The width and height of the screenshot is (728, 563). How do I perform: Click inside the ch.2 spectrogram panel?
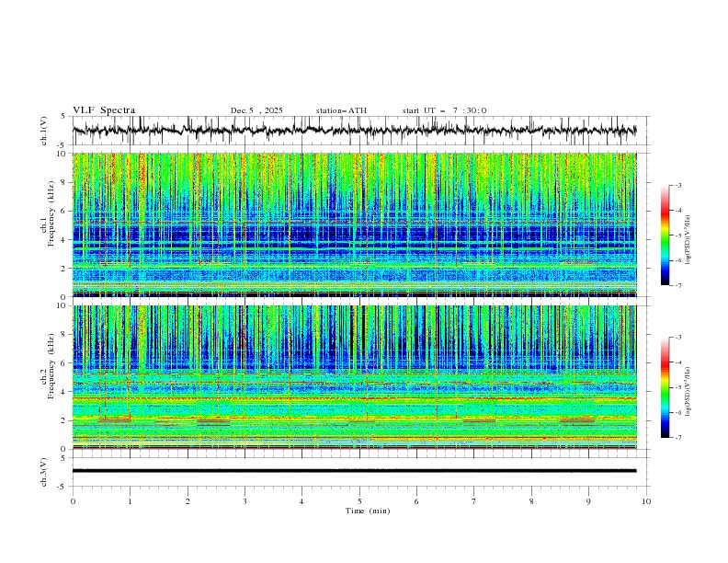[354, 377]
